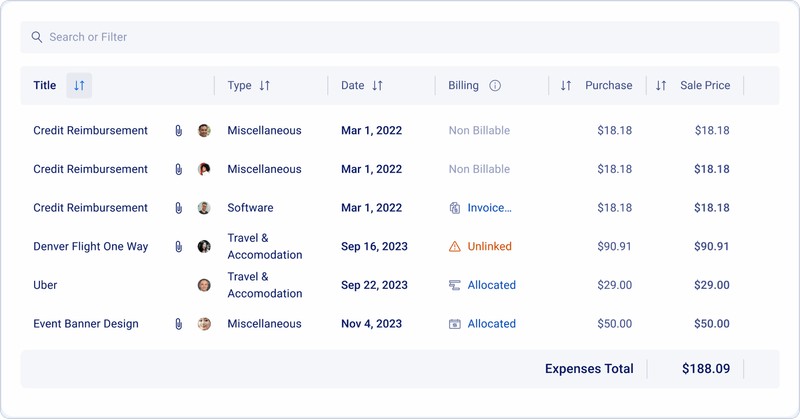Sort by Purchase column arrows
This screenshot has height=419, width=800.
coord(566,86)
